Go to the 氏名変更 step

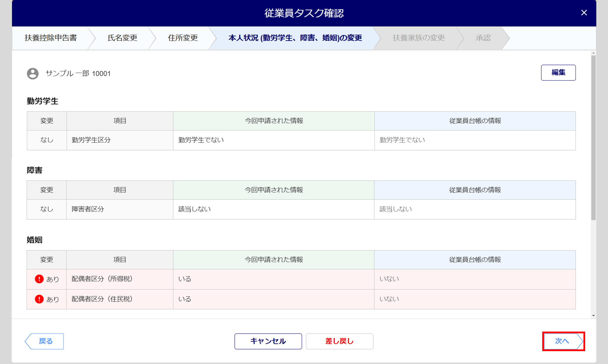click(x=122, y=38)
